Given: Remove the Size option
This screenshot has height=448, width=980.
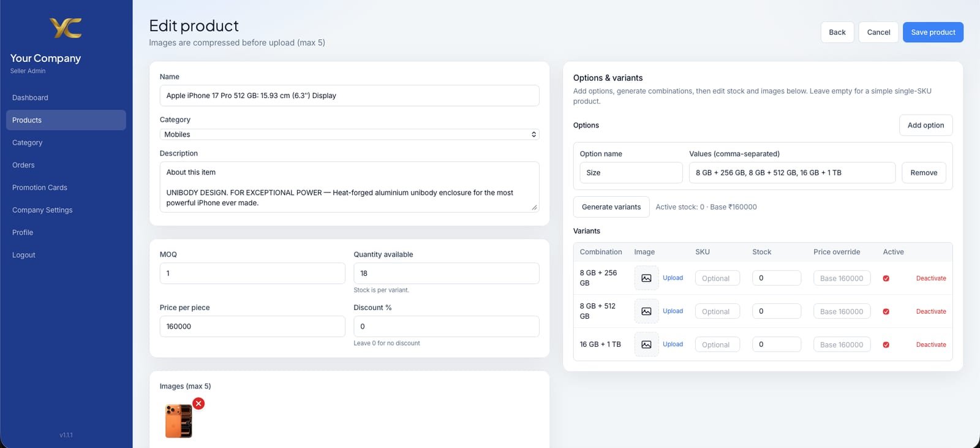Looking at the screenshot, I should click(x=924, y=173).
